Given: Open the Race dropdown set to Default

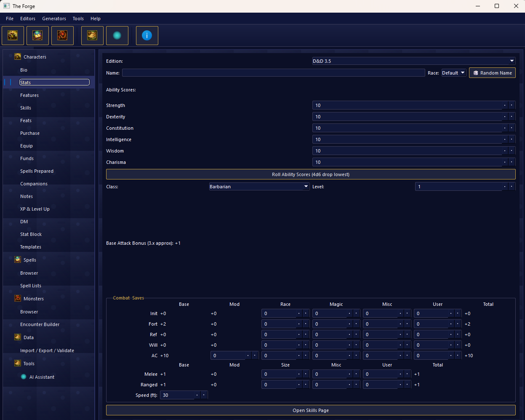Looking at the screenshot, I should point(453,72).
